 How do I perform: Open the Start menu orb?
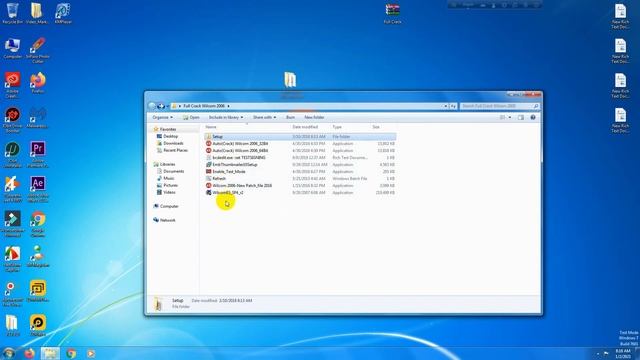(8, 353)
